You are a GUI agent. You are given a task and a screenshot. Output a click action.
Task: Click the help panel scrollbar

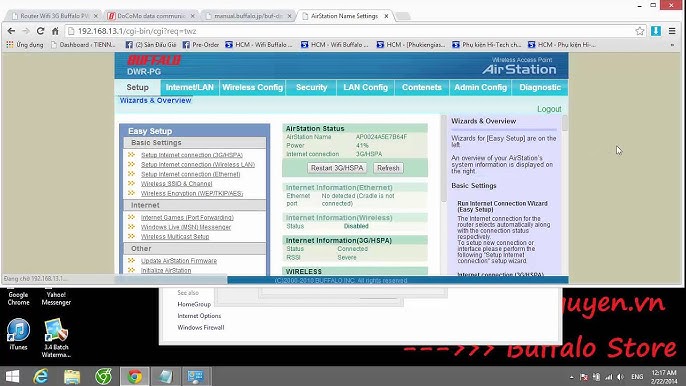[564, 123]
